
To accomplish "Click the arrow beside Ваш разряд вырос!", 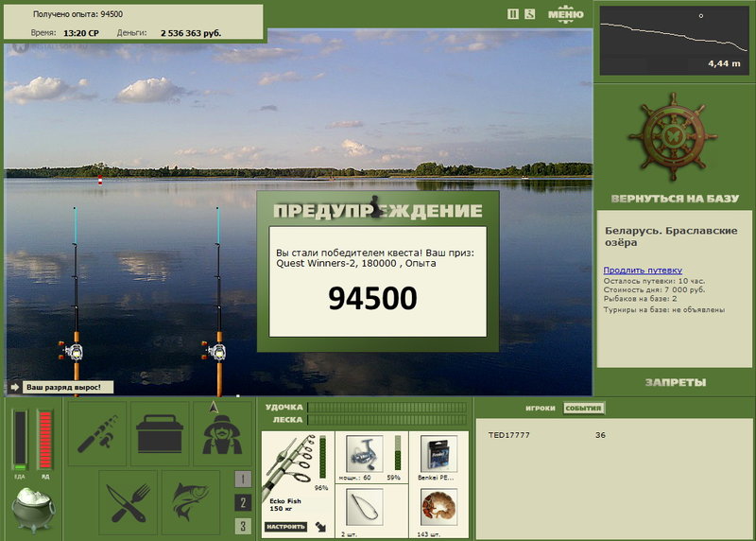I will 14,387.
